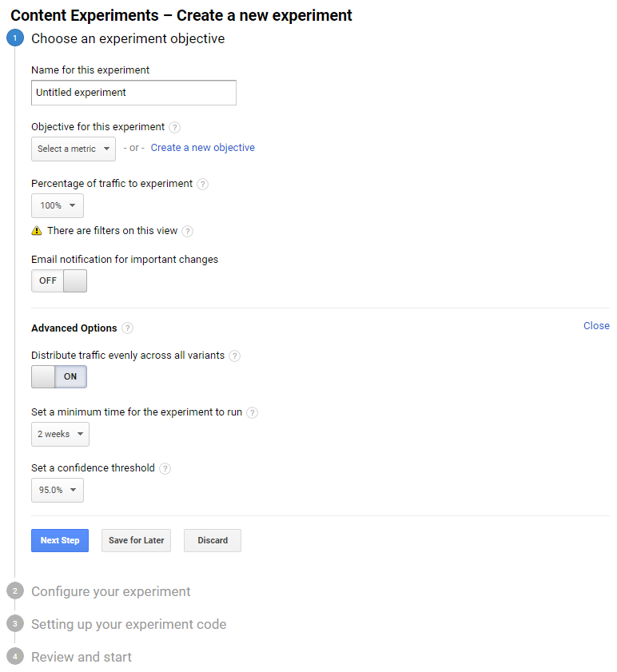Click the warning triangle about view filters

tap(35, 229)
